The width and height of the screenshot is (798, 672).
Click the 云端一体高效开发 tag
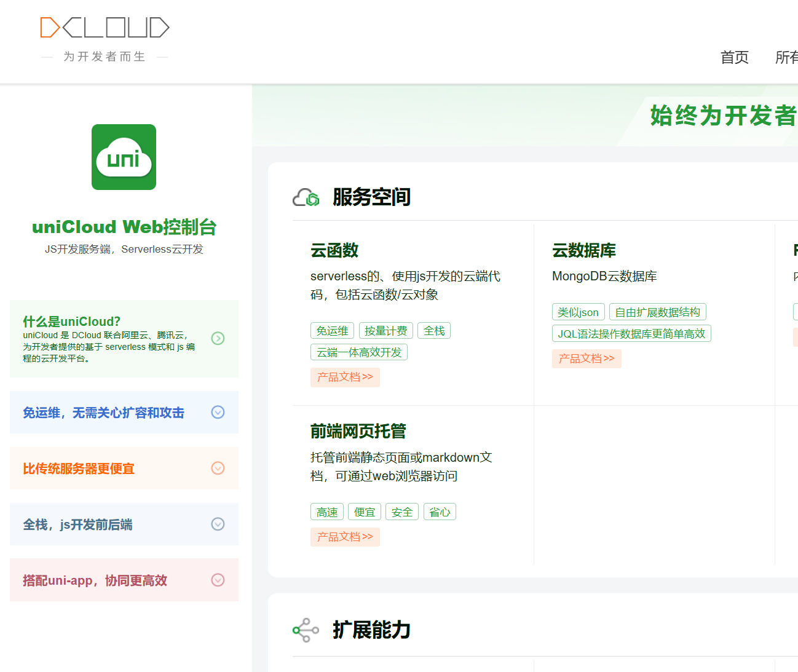click(x=359, y=352)
